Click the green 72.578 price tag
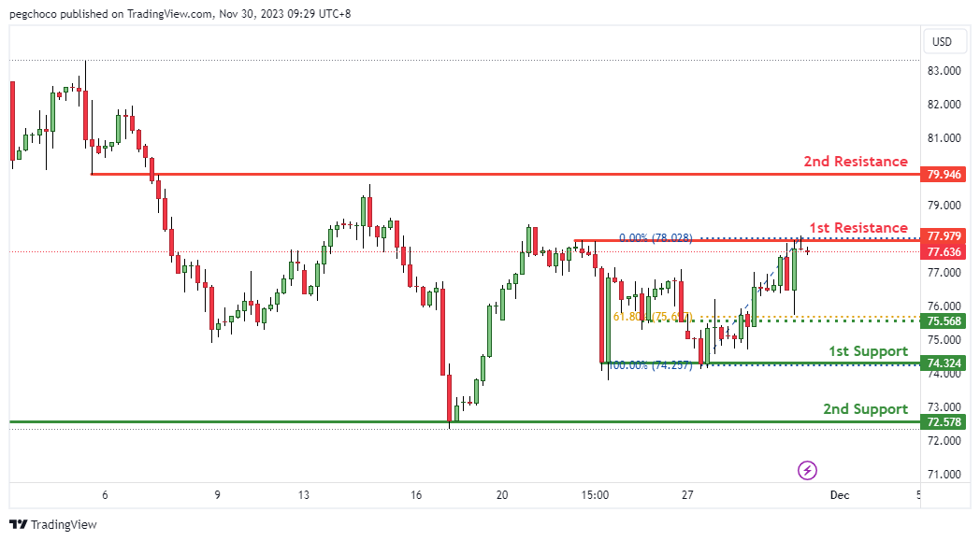The image size is (980, 541). click(943, 422)
